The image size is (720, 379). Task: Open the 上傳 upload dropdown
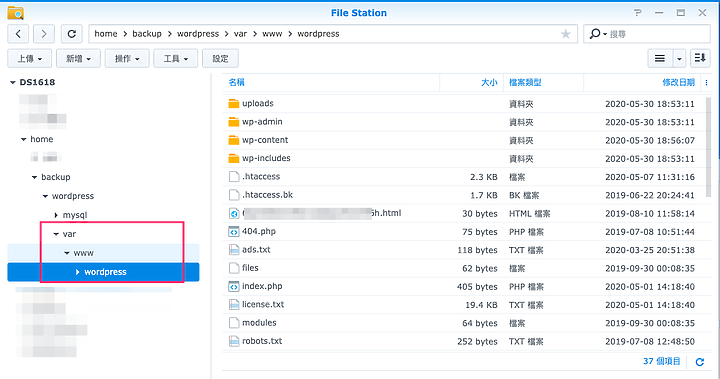click(x=29, y=58)
